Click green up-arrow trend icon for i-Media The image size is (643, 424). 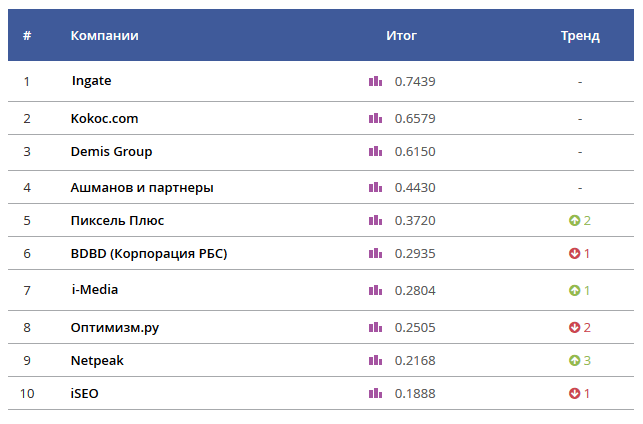[x=574, y=290]
